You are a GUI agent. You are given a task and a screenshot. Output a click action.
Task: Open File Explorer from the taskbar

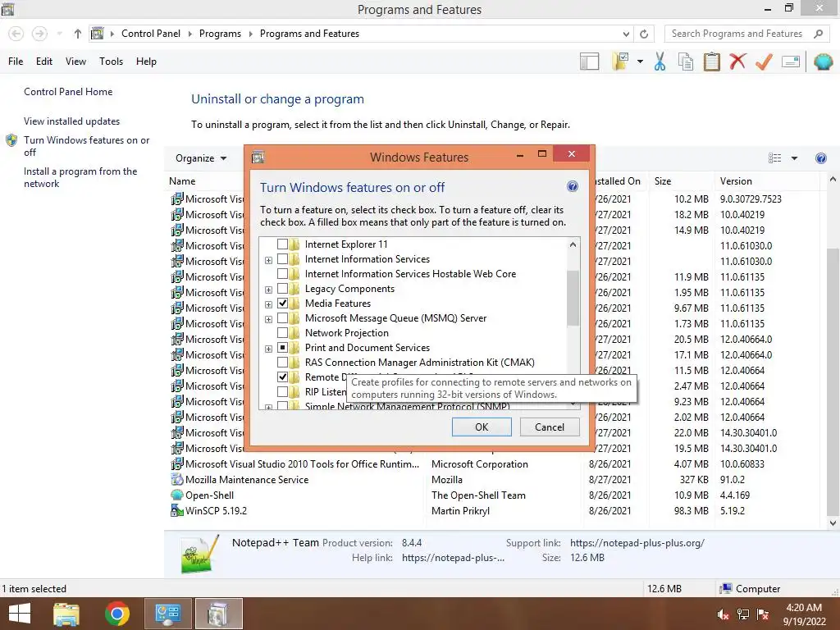(x=66, y=614)
